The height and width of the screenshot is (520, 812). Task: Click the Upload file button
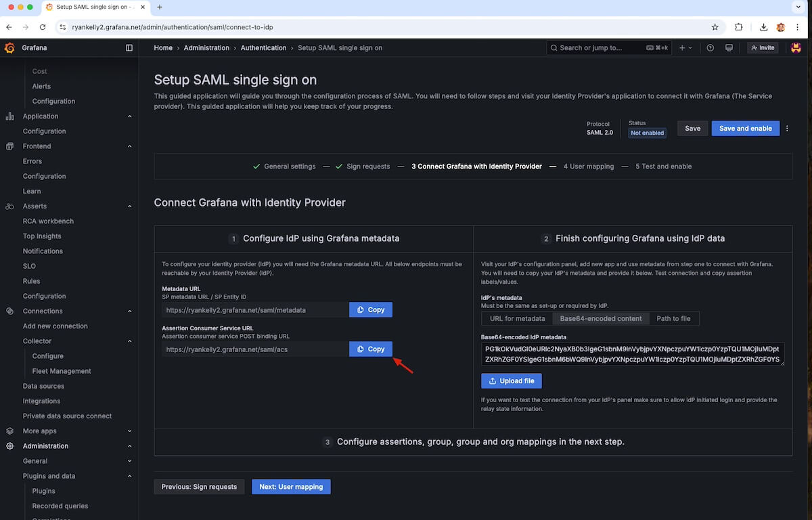[512, 381]
